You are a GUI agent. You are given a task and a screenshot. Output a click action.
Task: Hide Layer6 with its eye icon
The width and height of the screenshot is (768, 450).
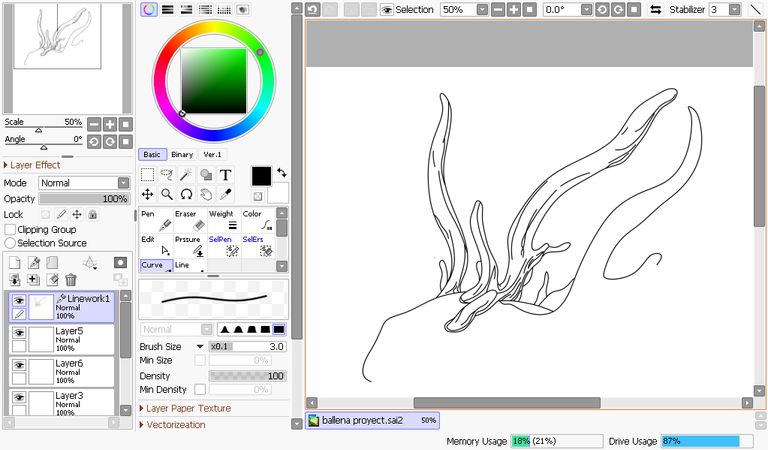point(19,365)
